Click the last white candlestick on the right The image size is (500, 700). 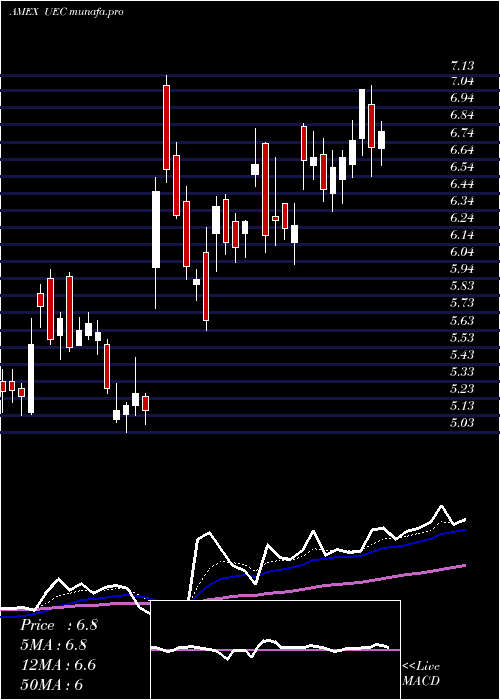(381, 140)
